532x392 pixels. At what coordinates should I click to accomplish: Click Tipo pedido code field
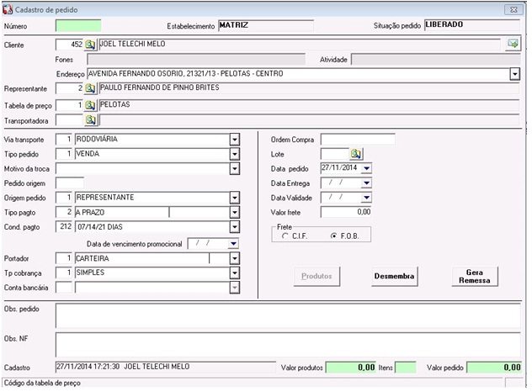pos(64,154)
